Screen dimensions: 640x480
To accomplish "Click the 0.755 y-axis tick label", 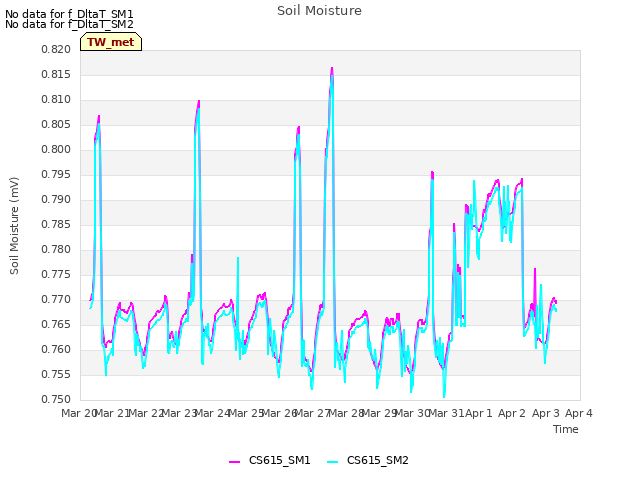I will [x=56, y=375].
